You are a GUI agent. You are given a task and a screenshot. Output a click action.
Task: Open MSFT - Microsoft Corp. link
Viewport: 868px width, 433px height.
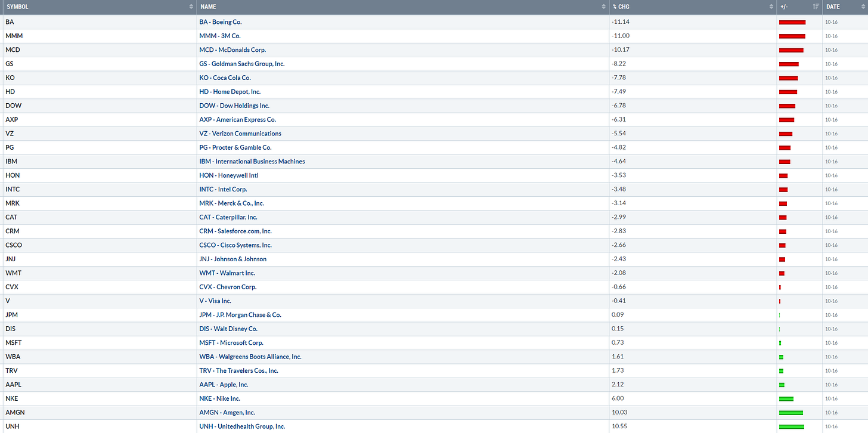tap(231, 342)
